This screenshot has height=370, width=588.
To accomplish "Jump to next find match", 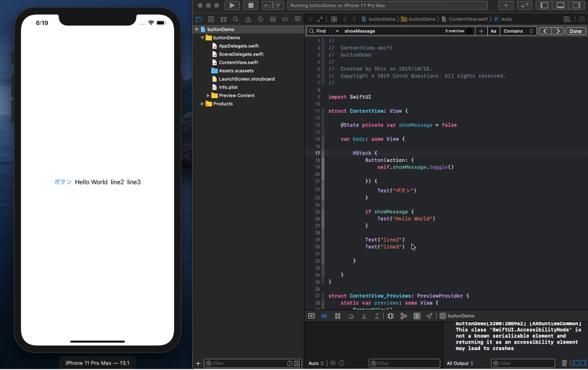I will (557, 31).
